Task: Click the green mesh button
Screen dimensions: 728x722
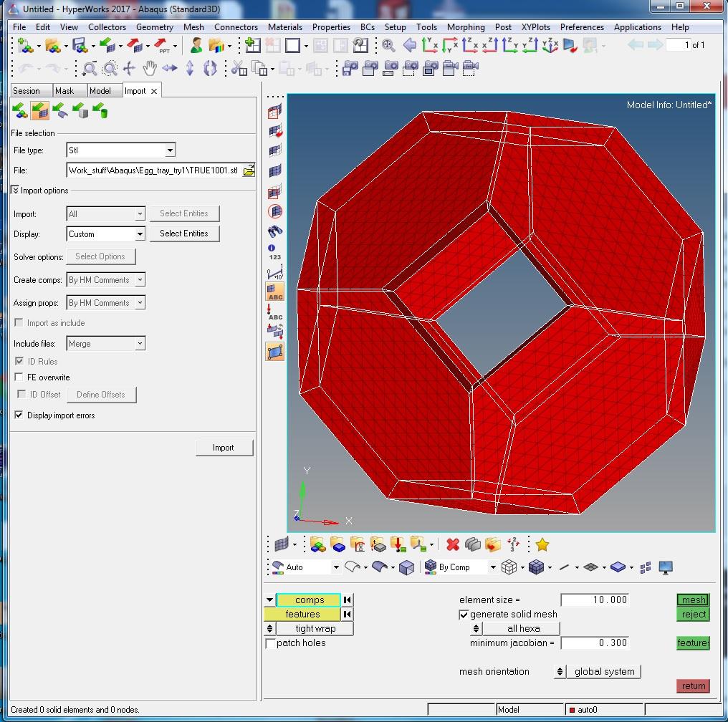Action: (x=692, y=600)
